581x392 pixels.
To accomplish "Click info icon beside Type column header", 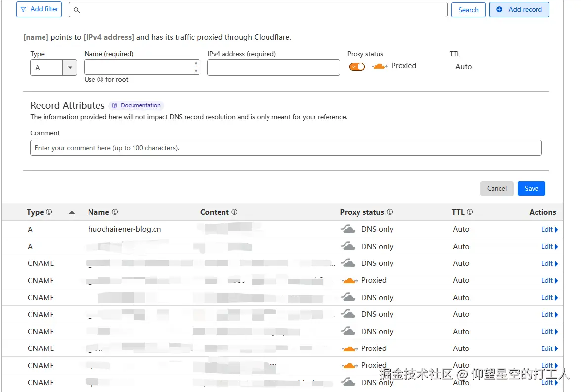I will [x=49, y=212].
